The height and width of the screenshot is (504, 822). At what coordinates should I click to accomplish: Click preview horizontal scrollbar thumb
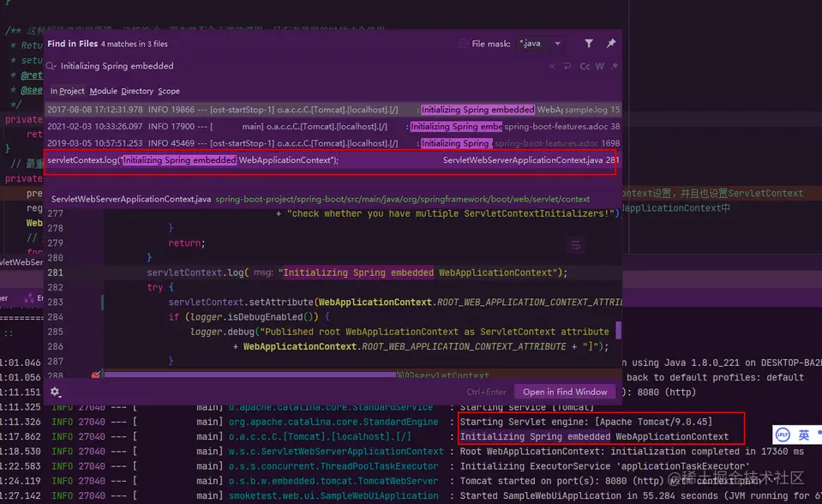250,375
